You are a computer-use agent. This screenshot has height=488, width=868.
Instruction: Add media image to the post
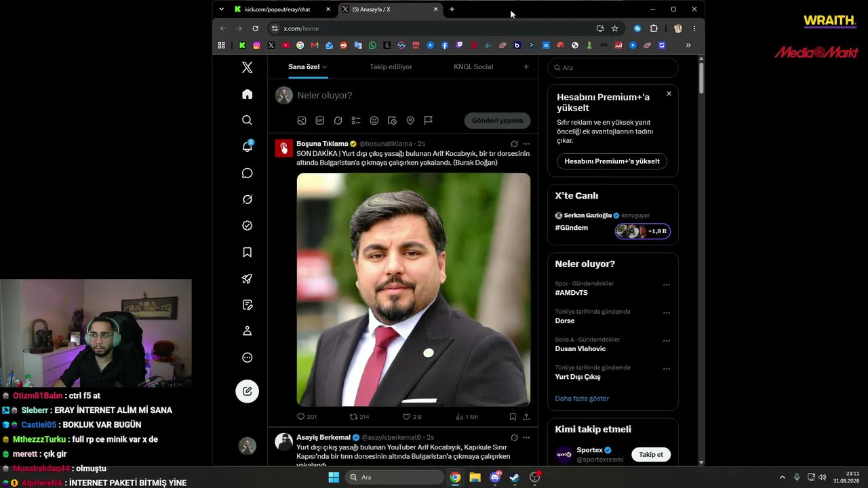coord(302,121)
